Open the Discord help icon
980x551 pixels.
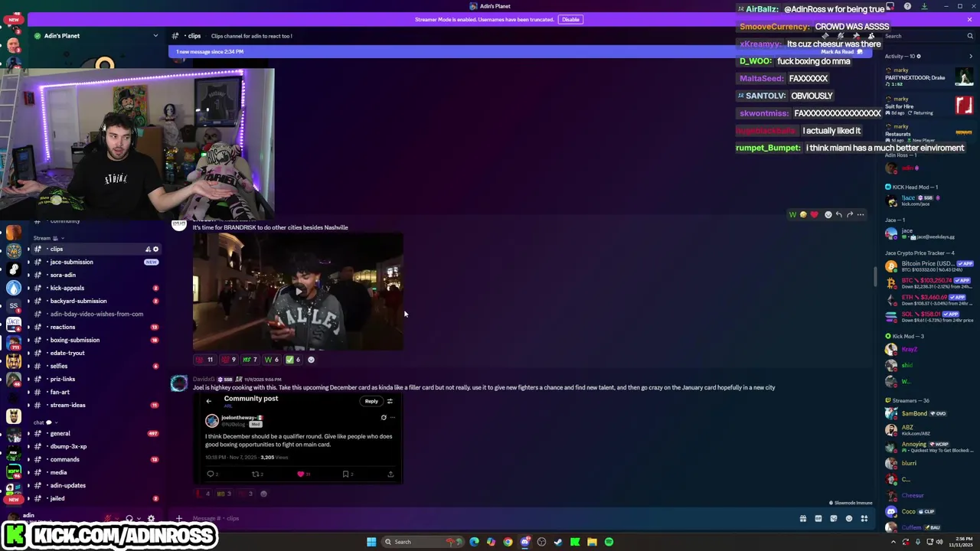907,6
